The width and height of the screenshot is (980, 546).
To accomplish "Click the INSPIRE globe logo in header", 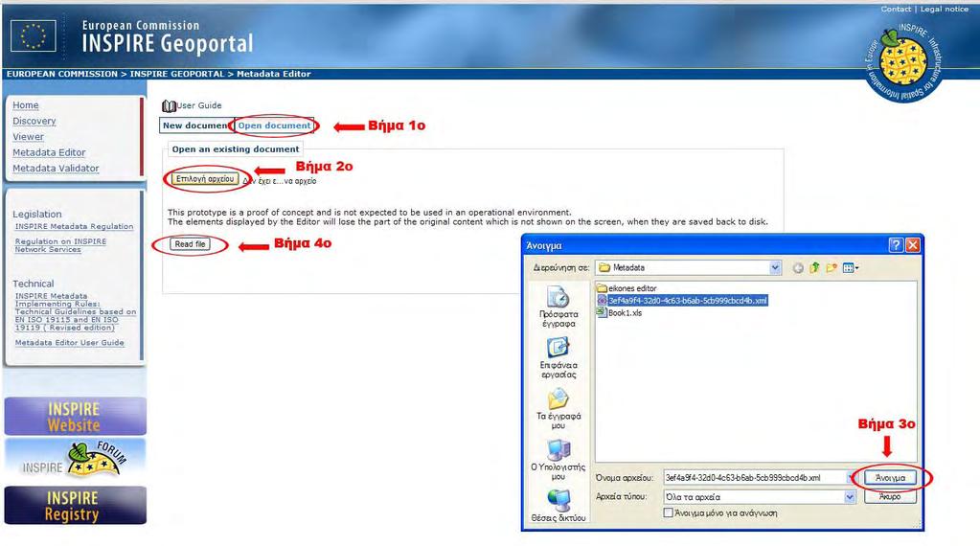I will [903, 62].
